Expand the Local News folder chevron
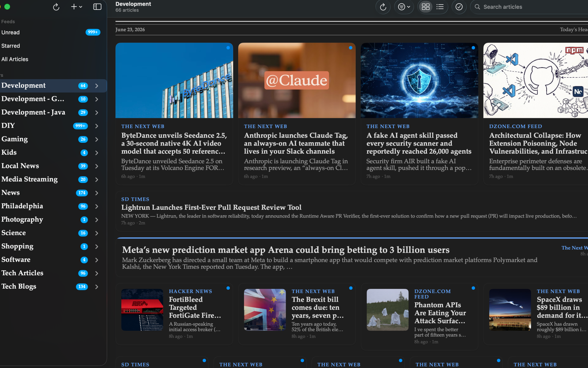Image resolution: width=588 pixels, height=368 pixels. [97, 166]
